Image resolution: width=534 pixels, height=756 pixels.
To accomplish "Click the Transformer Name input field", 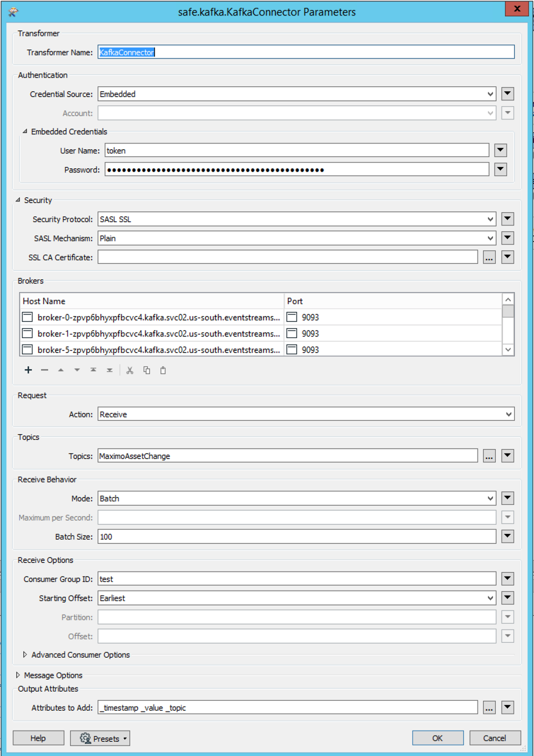I will pos(306,52).
